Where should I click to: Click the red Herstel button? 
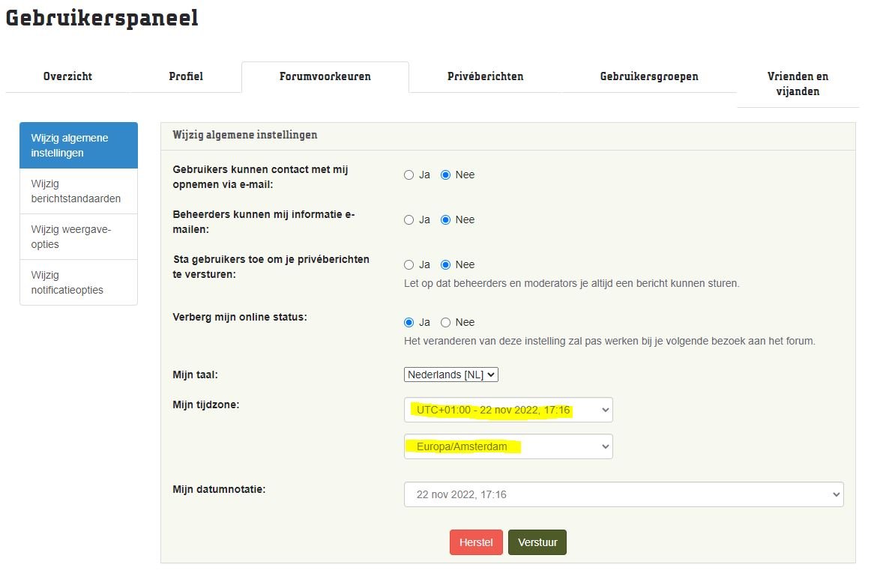pyautogui.click(x=476, y=542)
